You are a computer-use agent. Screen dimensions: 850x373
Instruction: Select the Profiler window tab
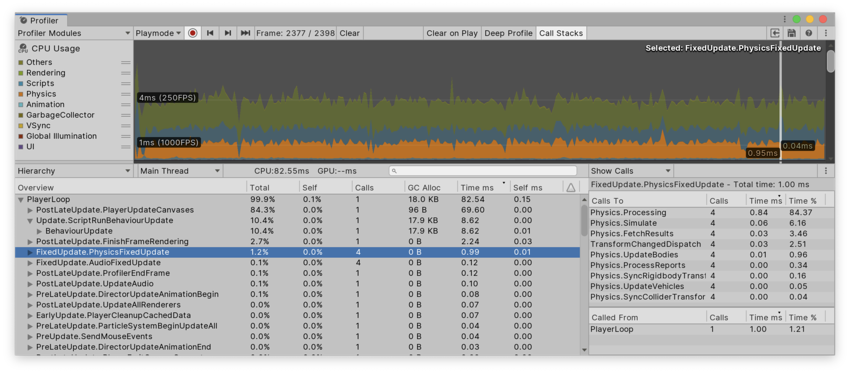point(40,21)
